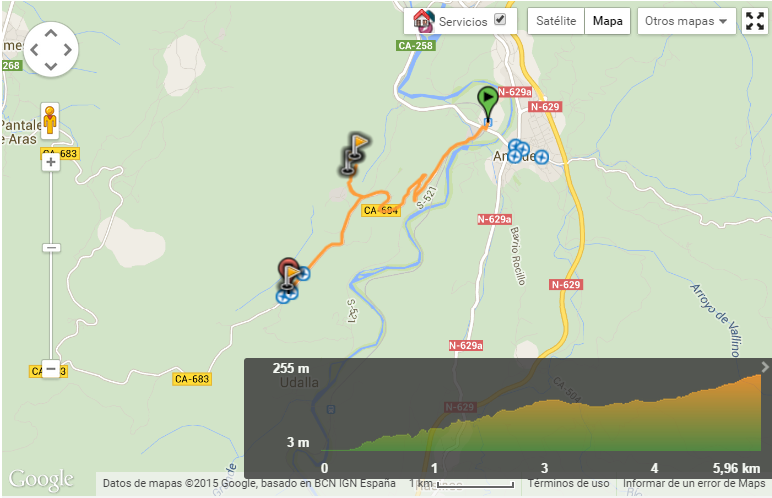Open Informar de un error de Maps

[x=694, y=483]
